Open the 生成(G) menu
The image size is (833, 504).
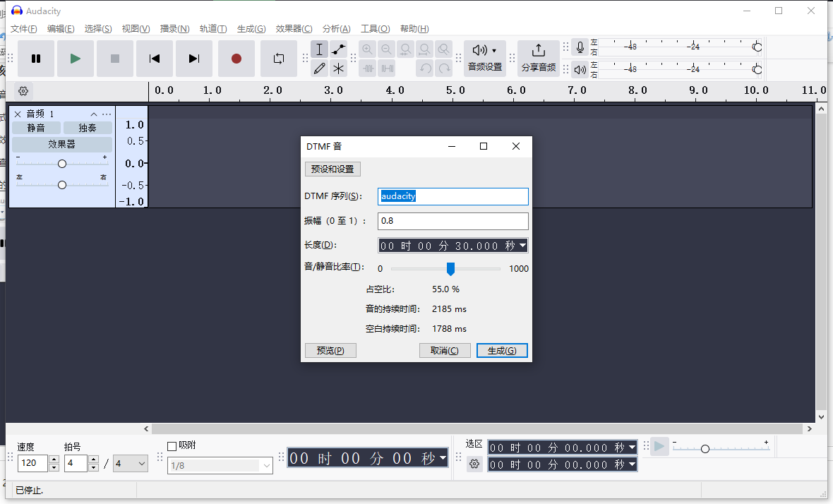click(x=251, y=28)
